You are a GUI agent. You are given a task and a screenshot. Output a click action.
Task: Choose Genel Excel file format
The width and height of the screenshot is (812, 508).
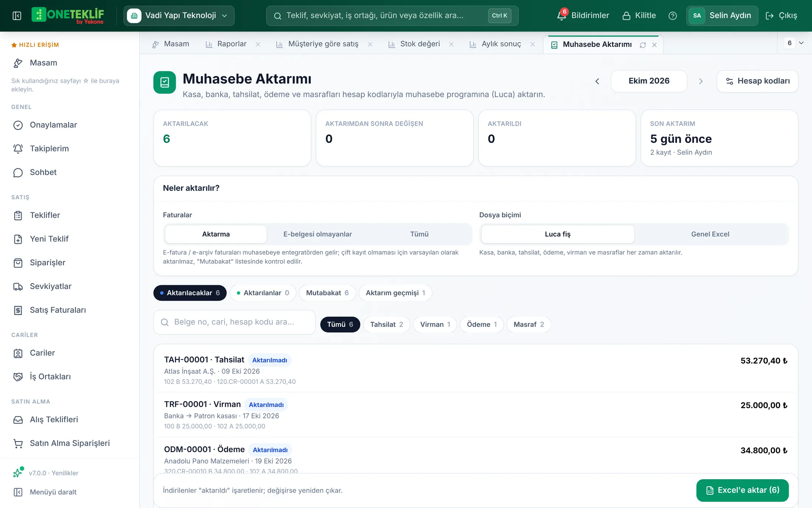coord(710,234)
